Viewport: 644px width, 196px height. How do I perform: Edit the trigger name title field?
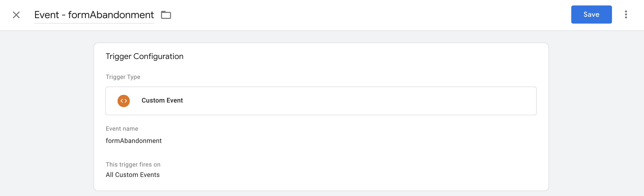pyautogui.click(x=94, y=15)
